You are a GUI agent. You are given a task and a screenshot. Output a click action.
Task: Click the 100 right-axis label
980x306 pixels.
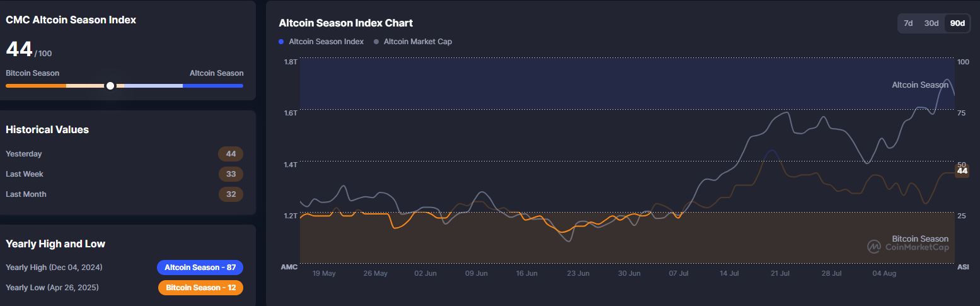click(x=964, y=62)
